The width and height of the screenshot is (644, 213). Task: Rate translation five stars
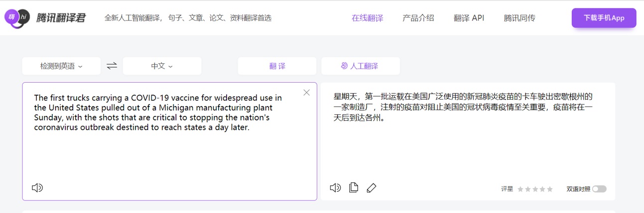point(550,189)
